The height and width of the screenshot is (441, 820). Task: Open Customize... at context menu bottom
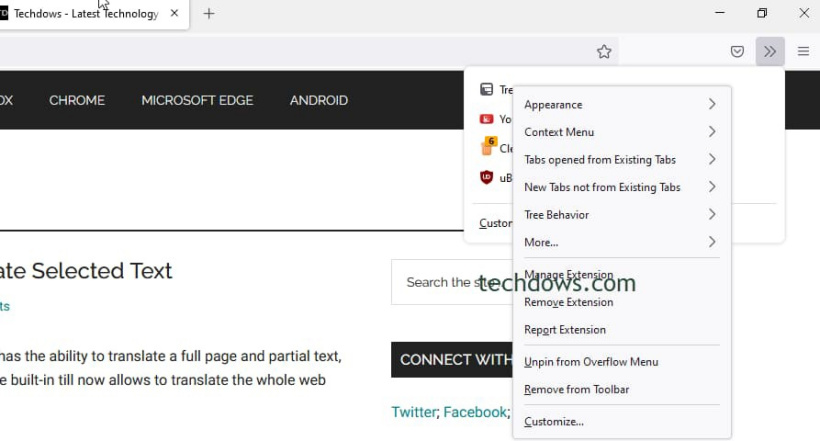(622, 422)
